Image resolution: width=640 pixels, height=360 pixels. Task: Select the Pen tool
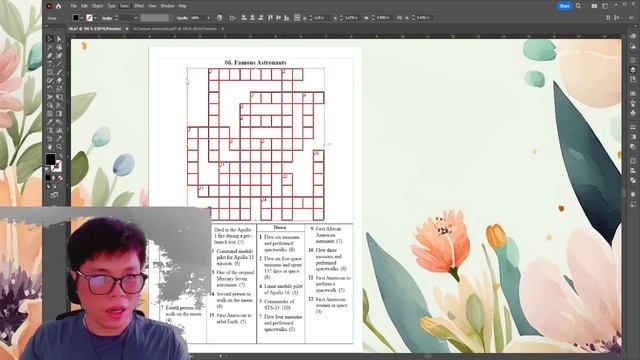[50, 56]
